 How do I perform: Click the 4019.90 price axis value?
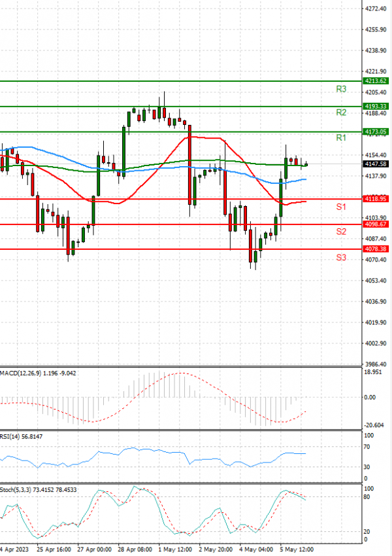(376, 322)
